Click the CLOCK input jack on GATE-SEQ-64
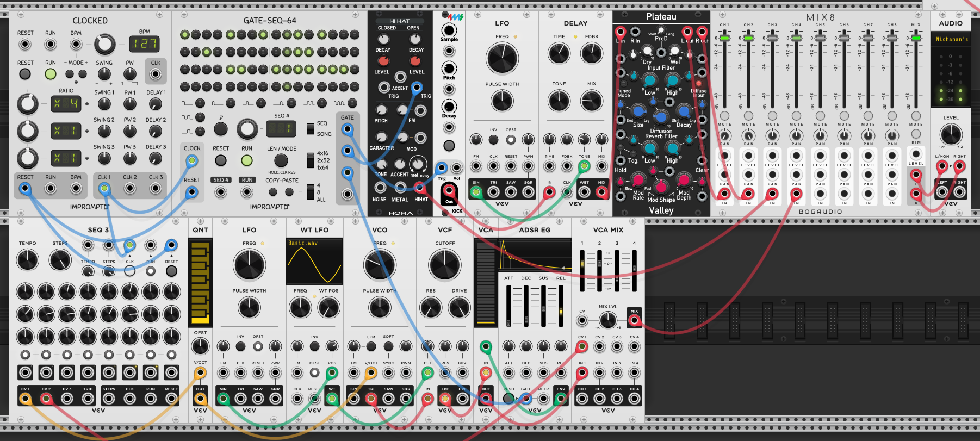Image resolution: width=980 pixels, height=441 pixels. tap(191, 161)
